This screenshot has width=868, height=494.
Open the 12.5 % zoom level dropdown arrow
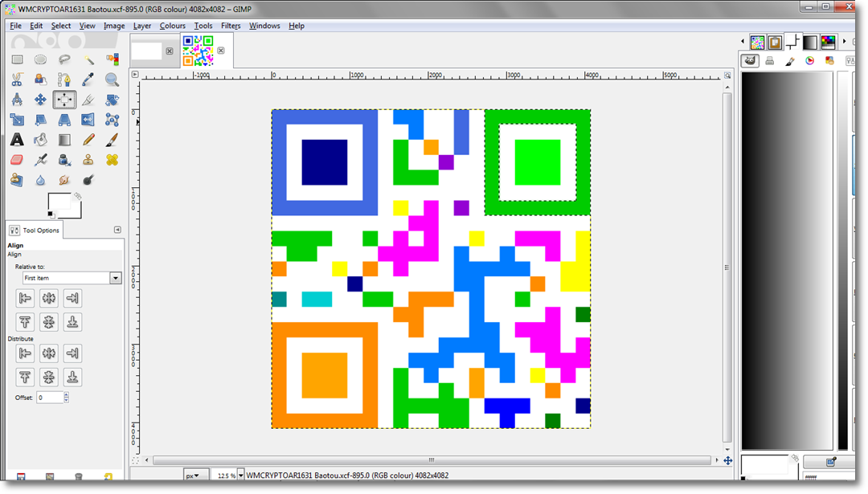pos(241,476)
